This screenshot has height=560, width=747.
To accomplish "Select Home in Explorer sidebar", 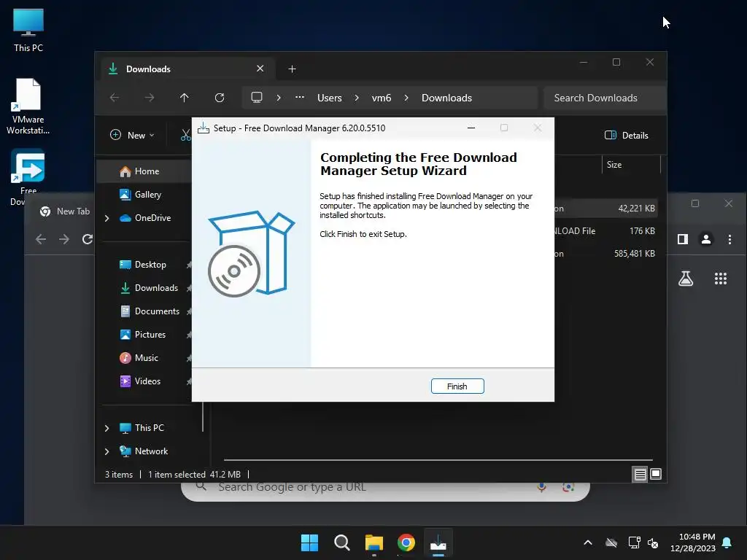I will pyautogui.click(x=144, y=171).
